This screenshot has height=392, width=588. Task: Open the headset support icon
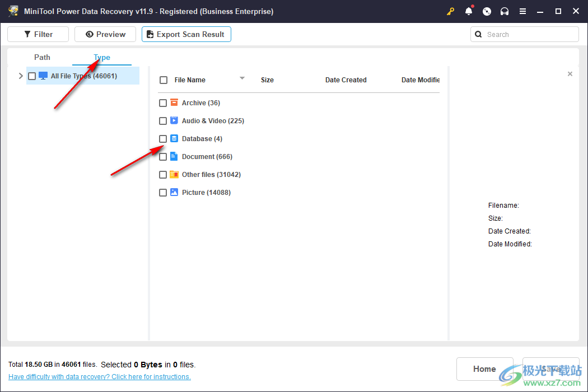click(505, 11)
